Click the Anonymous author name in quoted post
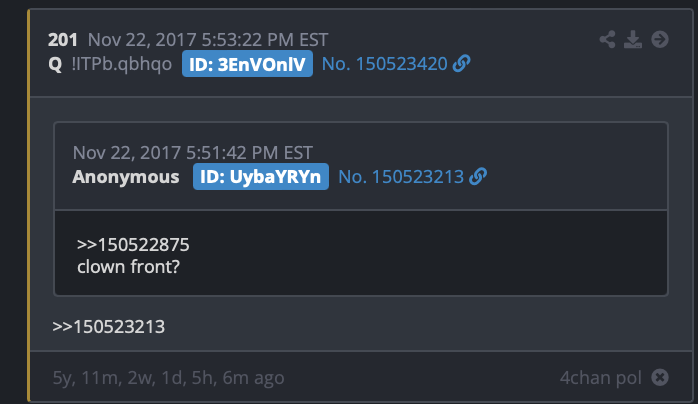 126,177
